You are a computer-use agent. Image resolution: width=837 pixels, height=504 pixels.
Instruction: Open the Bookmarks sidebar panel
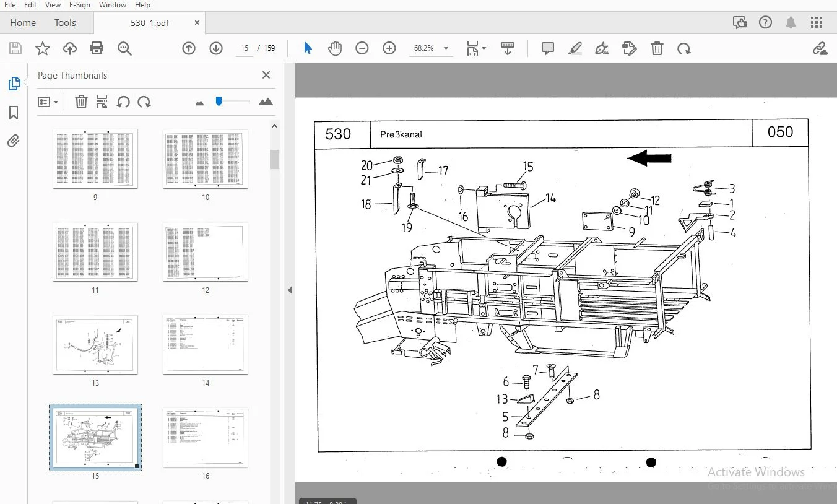pos(14,113)
